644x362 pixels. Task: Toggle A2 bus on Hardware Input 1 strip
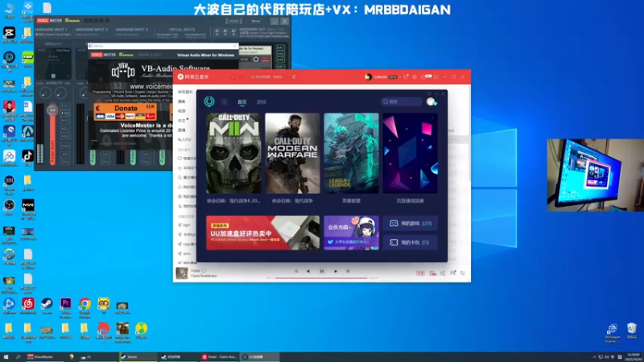click(x=65, y=113)
